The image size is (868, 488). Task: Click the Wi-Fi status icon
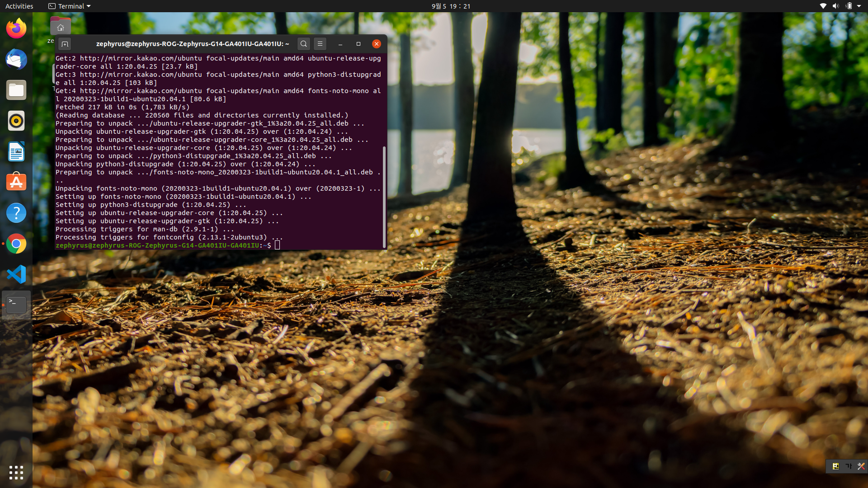point(823,6)
